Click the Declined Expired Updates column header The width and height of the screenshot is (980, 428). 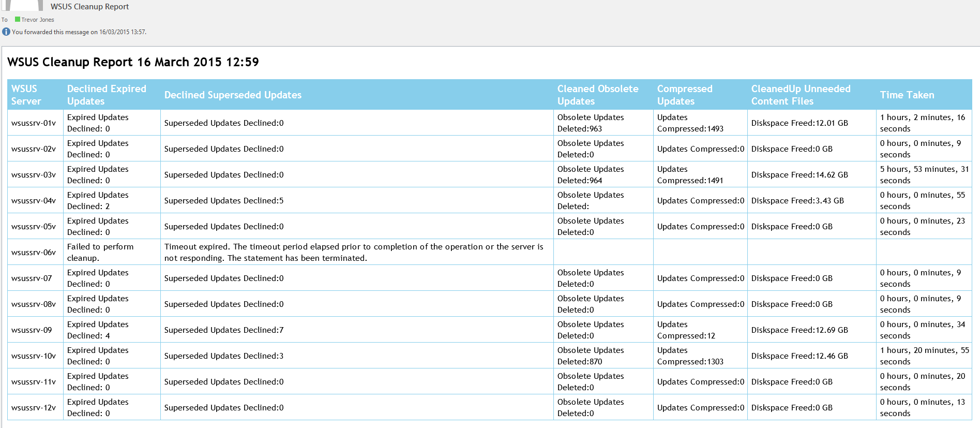pyautogui.click(x=107, y=95)
